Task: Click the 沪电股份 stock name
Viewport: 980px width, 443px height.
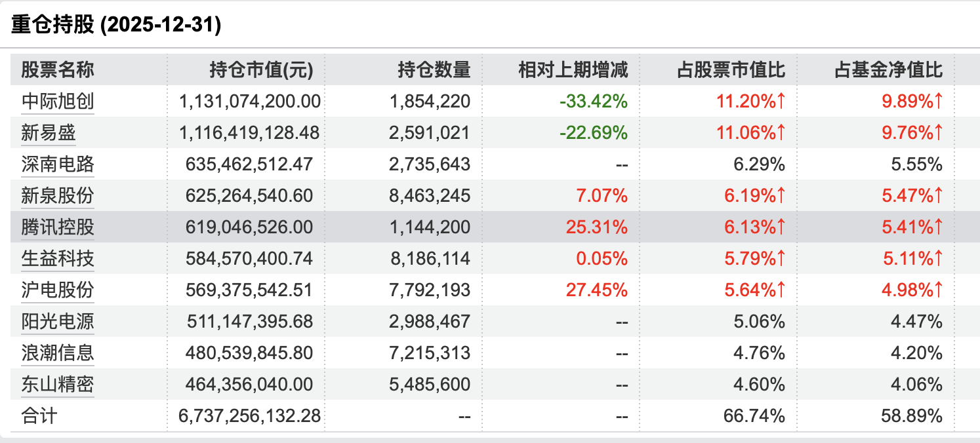Action: (58, 290)
